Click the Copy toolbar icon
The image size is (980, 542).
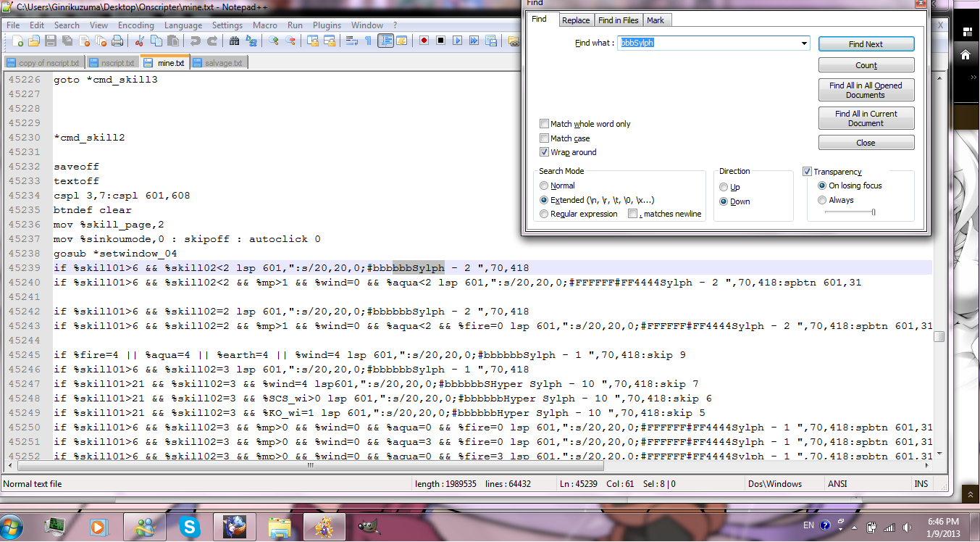pyautogui.click(x=156, y=41)
